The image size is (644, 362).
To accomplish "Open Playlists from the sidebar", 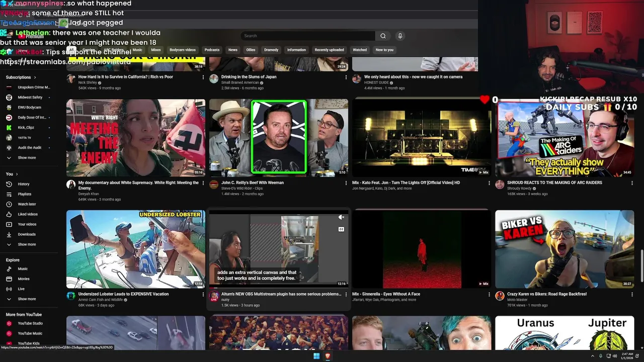I will (x=25, y=194).
